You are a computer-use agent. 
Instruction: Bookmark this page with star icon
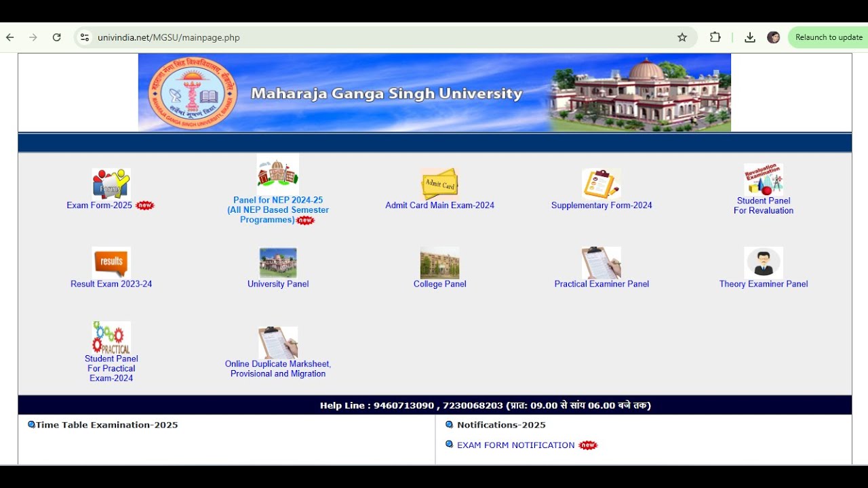coord(682,37)
